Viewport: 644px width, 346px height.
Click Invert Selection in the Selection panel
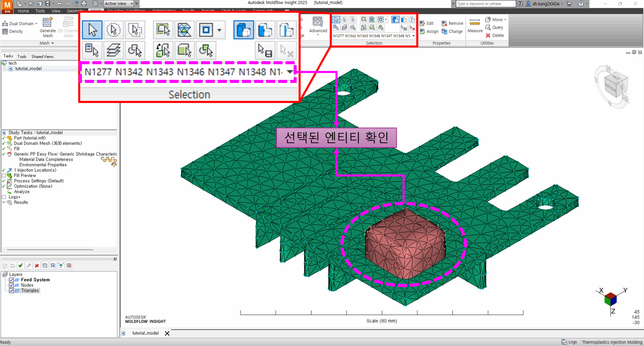click(x=364, y=27)
